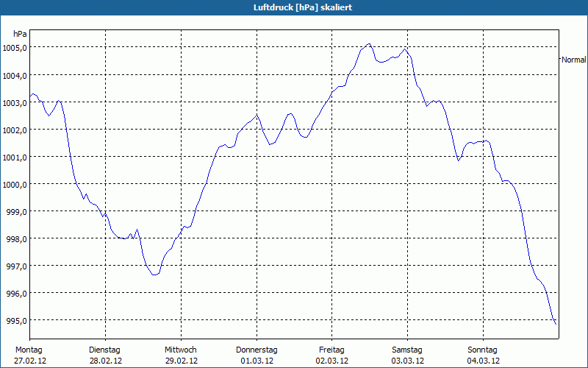Select the 997,0 y-axis label
The height and width of the screenshot is (368, 588).
(x=16, y=266)
